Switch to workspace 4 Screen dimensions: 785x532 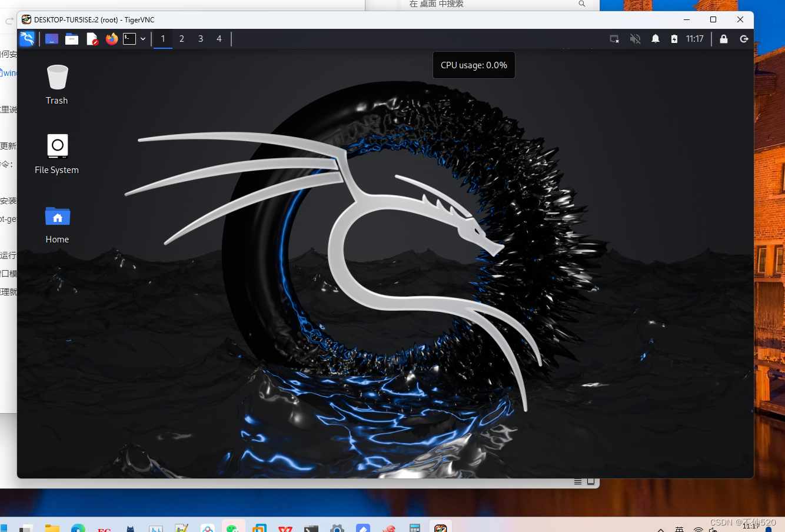click(219, 39)
